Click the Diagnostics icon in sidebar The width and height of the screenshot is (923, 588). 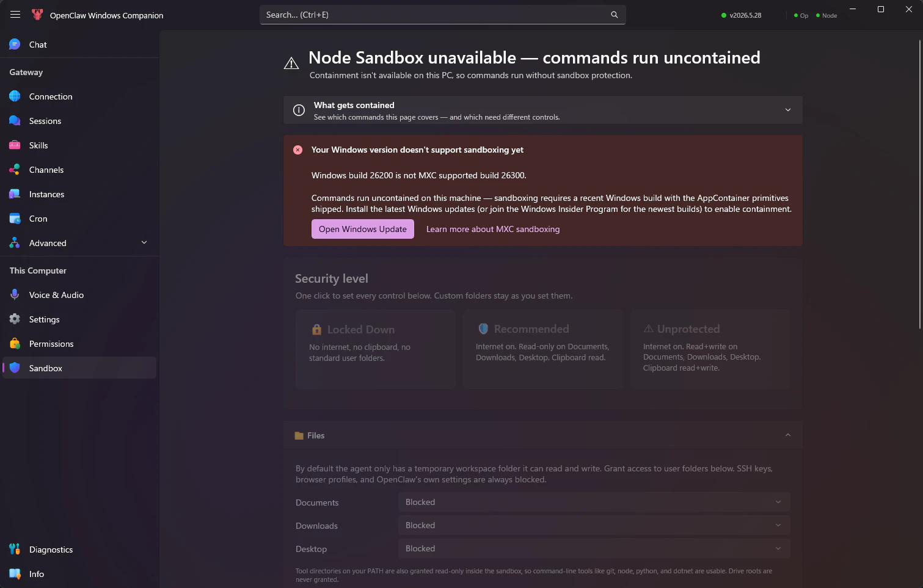point(15,550)
